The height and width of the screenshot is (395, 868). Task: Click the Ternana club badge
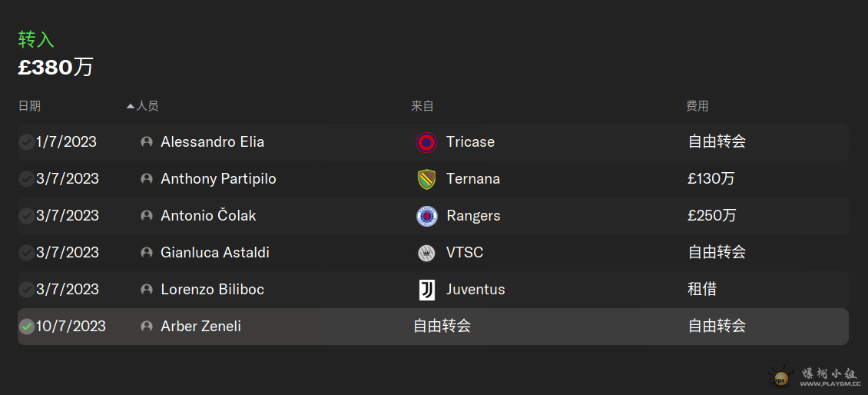tap(426, 179)
